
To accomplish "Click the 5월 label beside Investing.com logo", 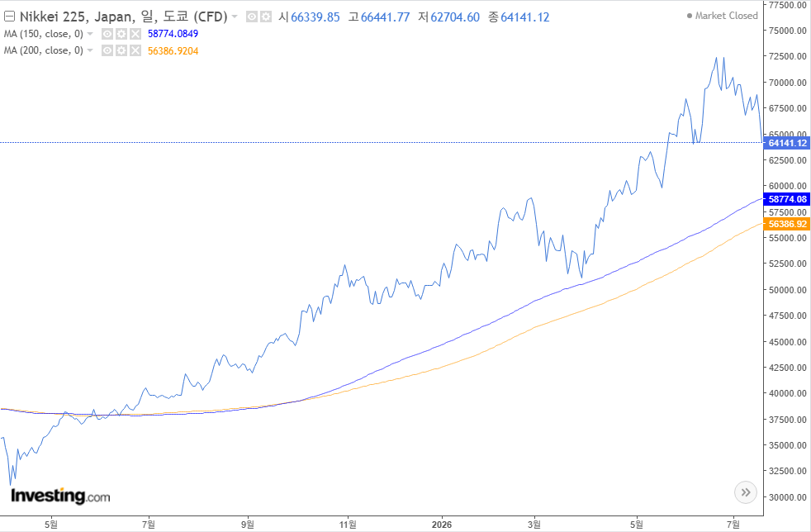I will 51,525.
